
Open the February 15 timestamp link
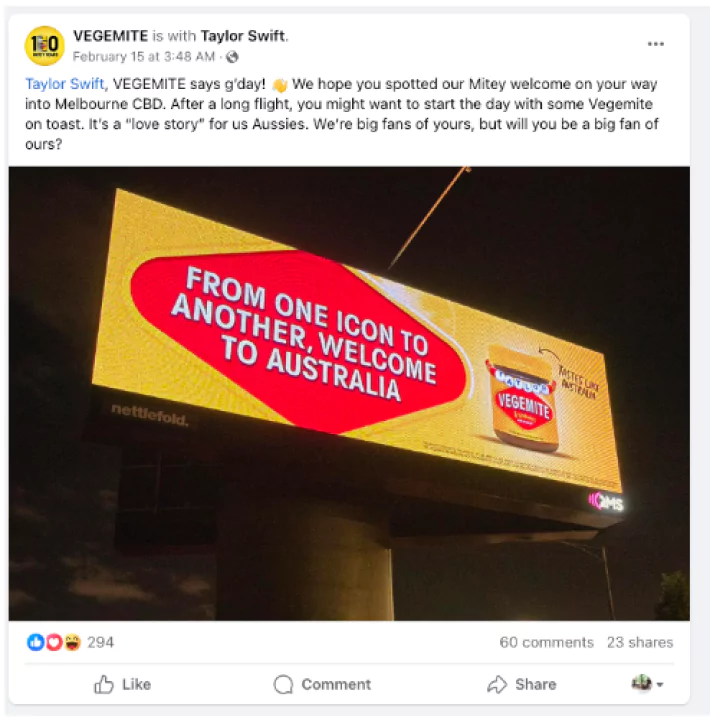144,57
